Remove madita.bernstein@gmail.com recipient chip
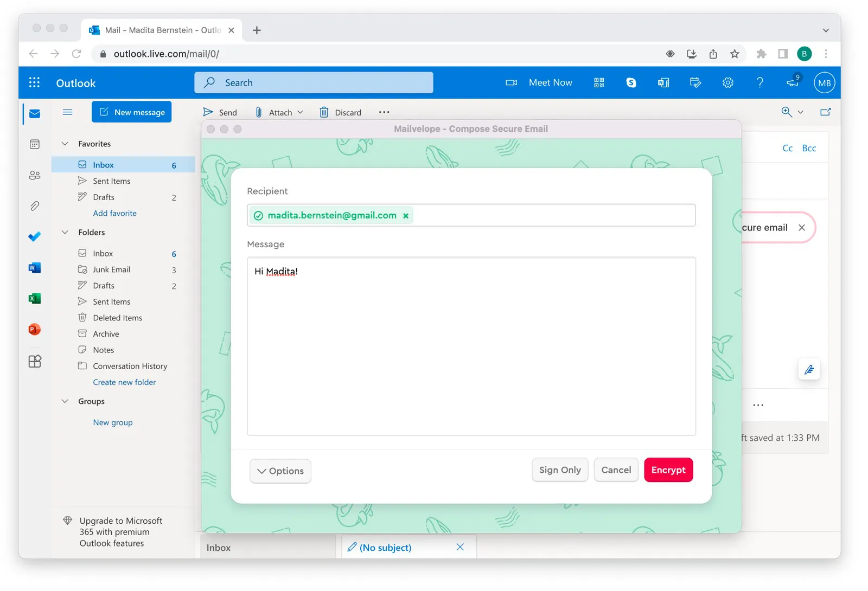 coord(406,215)
